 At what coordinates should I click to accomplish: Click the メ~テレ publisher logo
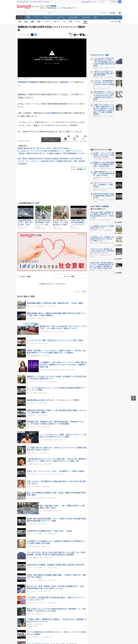pyautogui.click(x=77, y=35)
